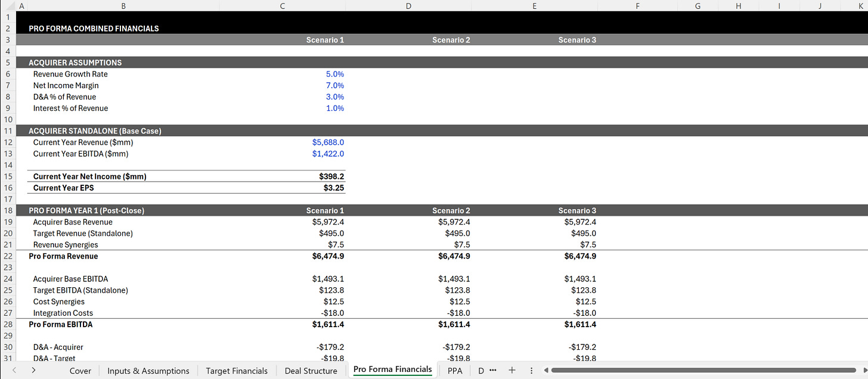Select the Current Year EPS value cell

pos(330,187)
